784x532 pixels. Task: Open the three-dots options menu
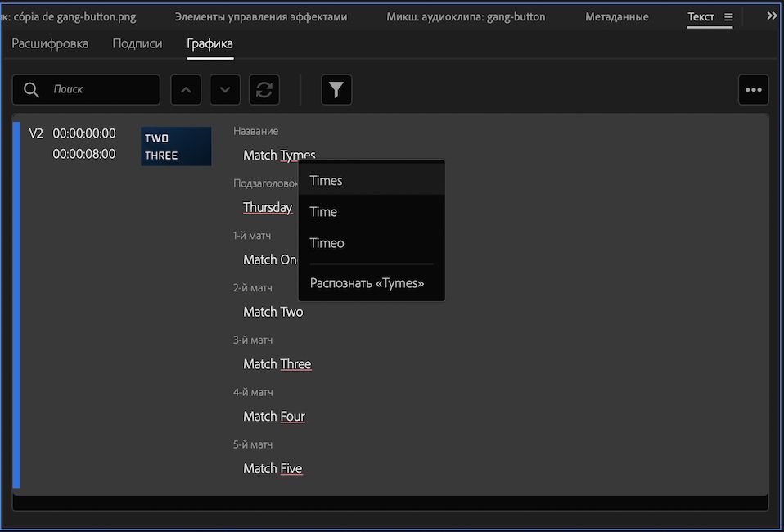click(x=754, y=90)
